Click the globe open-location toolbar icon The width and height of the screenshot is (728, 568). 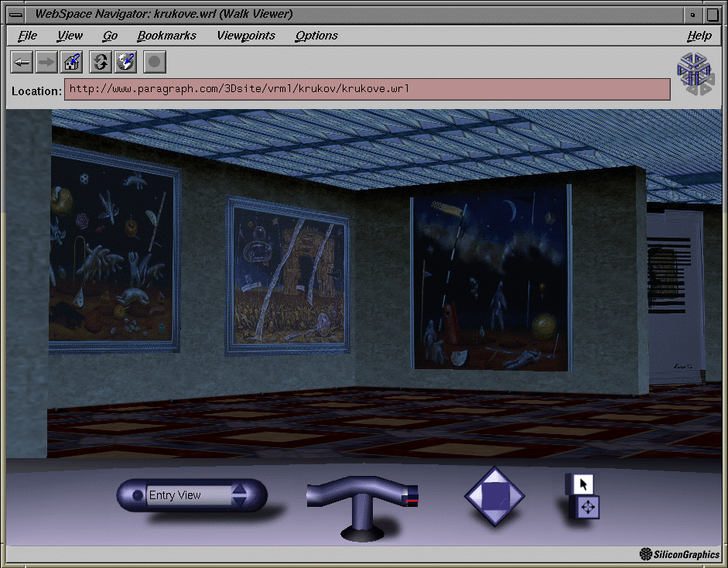(125, 62)
